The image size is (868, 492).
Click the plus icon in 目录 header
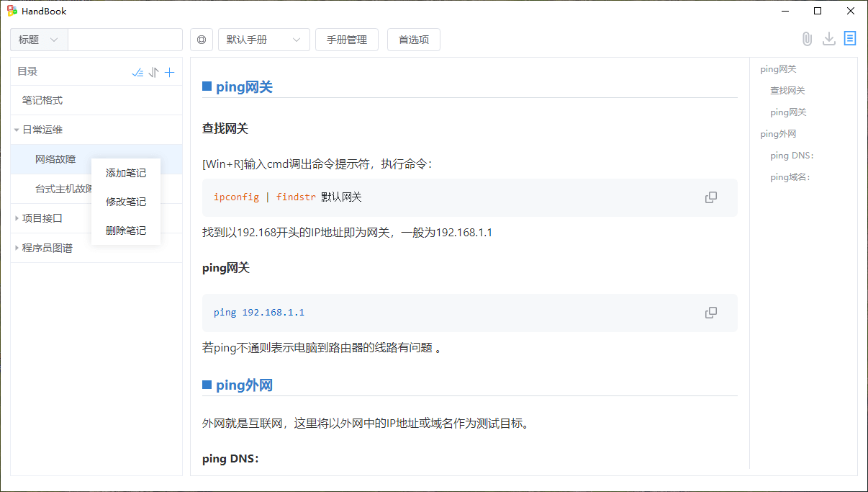click(170, 72)
